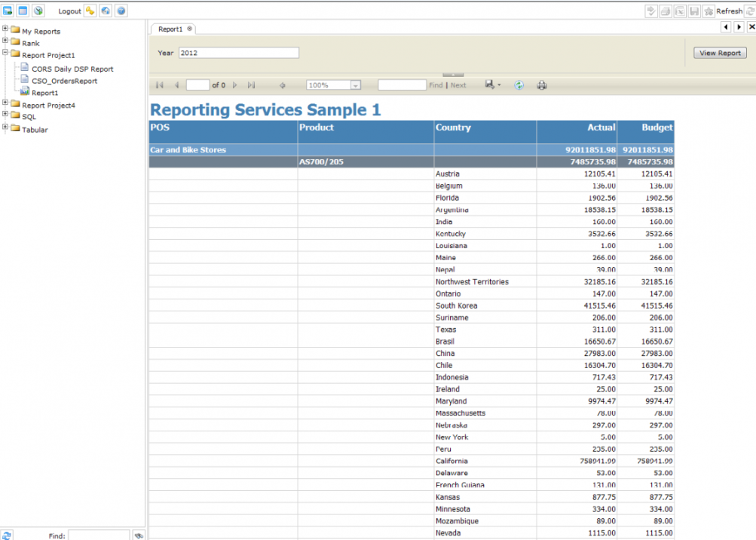The height and width of the screenshot is (540, 756).
Task: Go to first page in report toolbar
Action: click(160, 85)
